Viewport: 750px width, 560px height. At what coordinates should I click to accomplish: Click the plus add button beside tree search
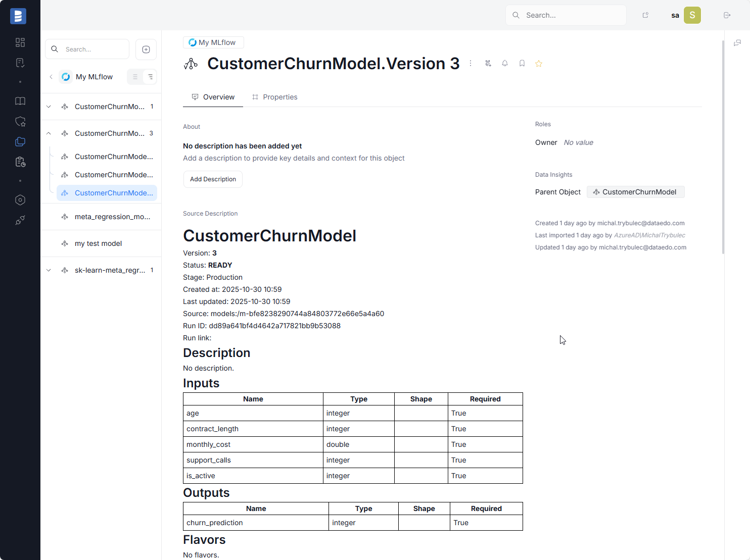coord(146,49)
